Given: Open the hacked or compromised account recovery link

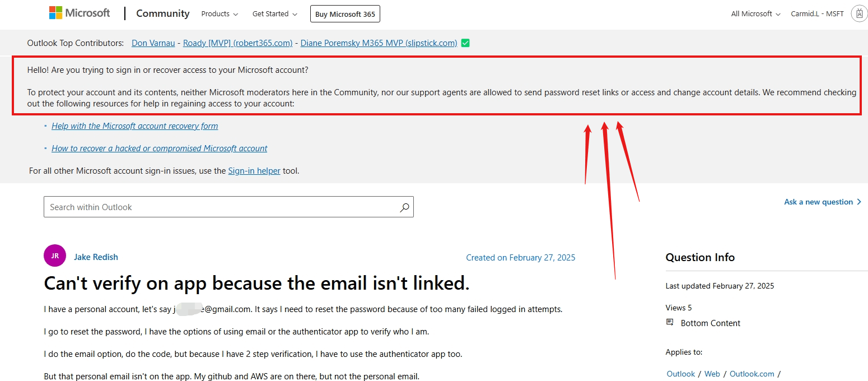Looking at the screenshot, I should (159, 148).
